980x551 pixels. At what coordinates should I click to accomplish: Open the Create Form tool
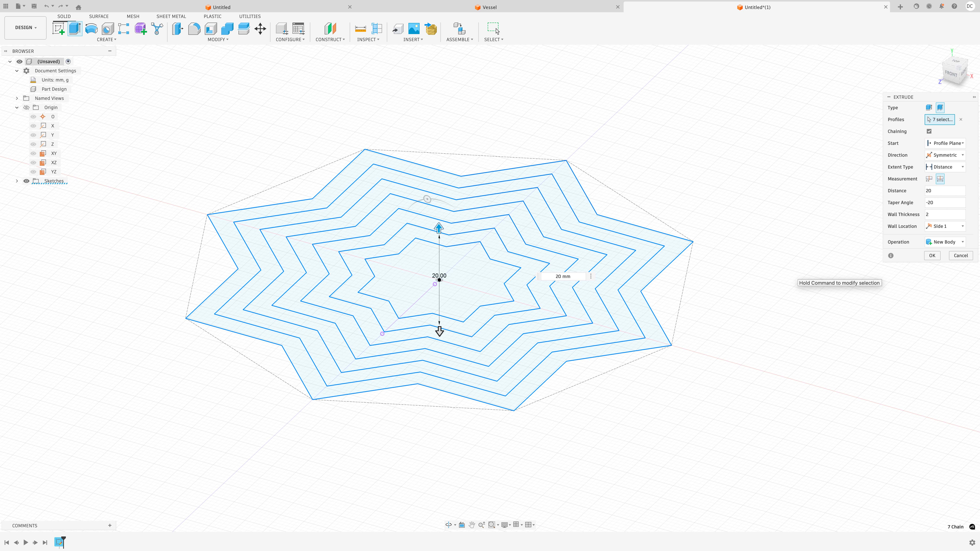pos(140,29)
